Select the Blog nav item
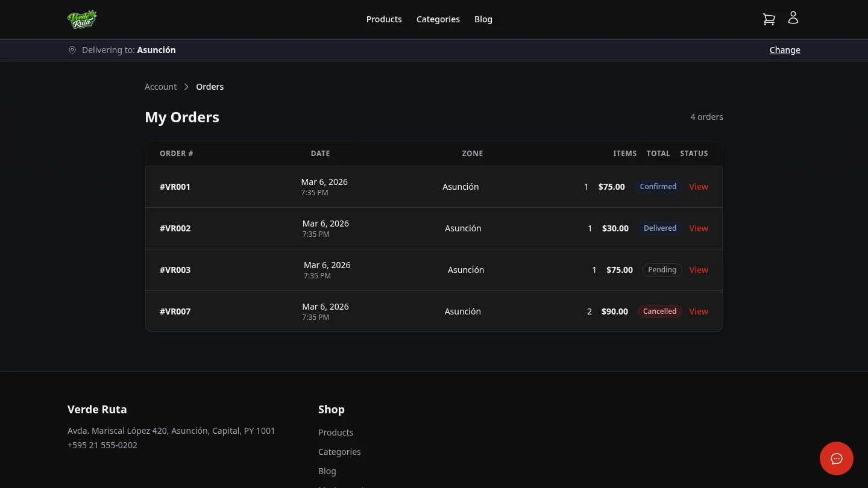 click(x=483, y=19)
